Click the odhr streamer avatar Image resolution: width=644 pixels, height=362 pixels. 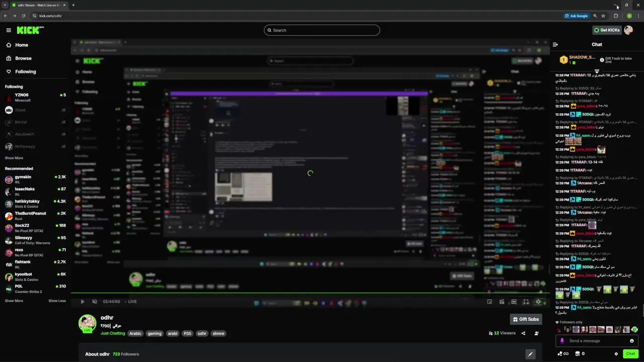pyautogui.click(x=88, y=324)
